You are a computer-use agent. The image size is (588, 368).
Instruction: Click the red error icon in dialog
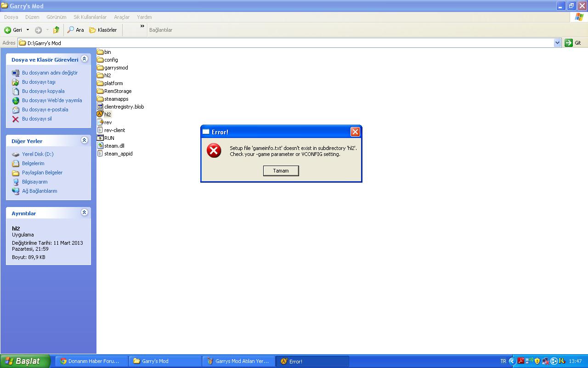(x=214, y=150)
